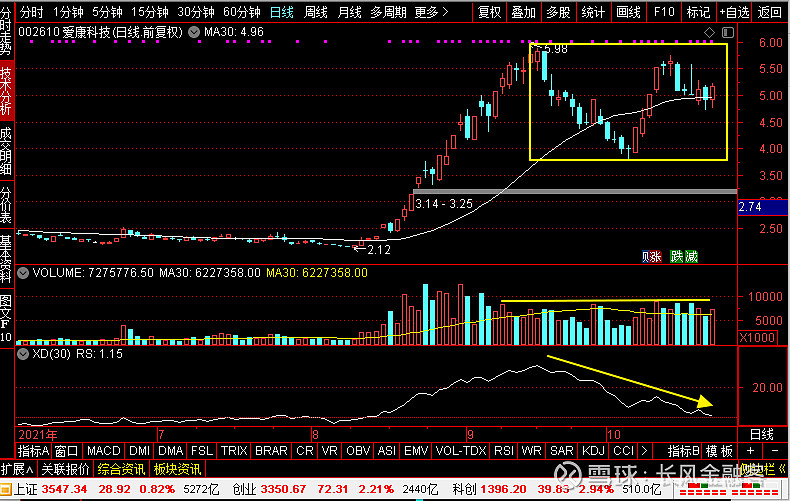Expand the 更多 period options
Screen dimensions: 790x501
click(430, 12)
